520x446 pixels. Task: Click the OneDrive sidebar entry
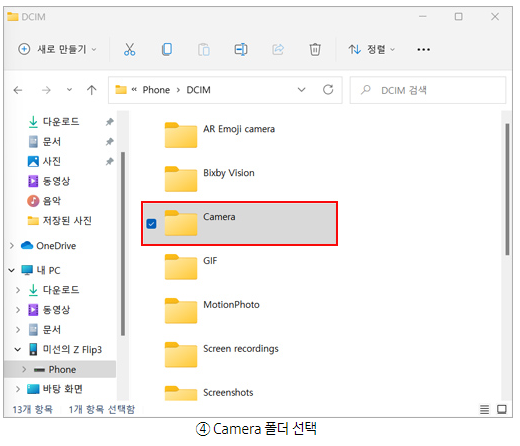49,246
